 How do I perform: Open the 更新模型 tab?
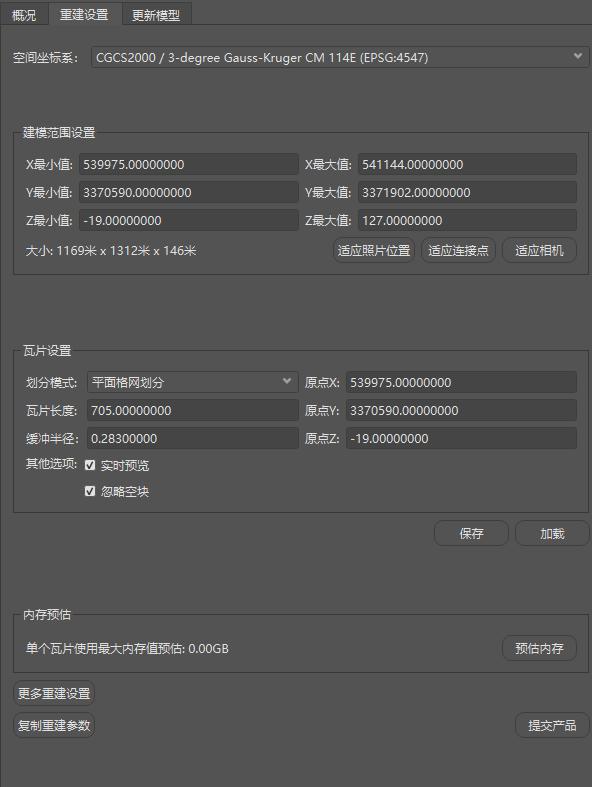click(156, 15)
